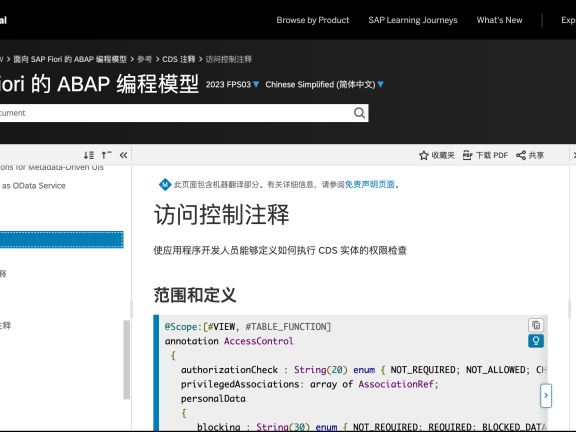Open the Browse by Product menu
Image resolution: width=576 pixels, height=432 pixels.
point(313,20)
